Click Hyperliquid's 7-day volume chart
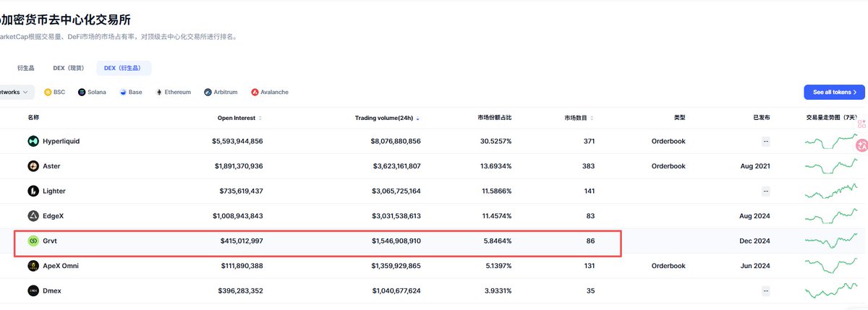This screenshot has width=868, height=310. pyautogui.click(x=831, y=141)
